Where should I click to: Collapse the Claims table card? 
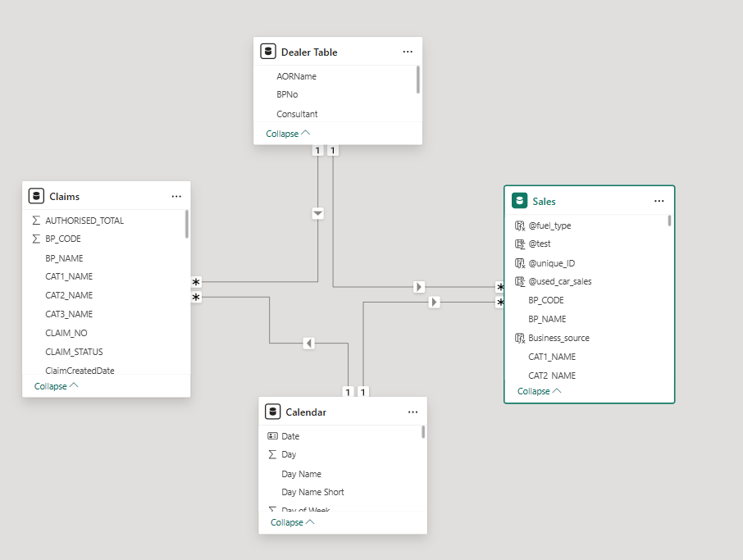pyautogui.click(x=57, y=386)
